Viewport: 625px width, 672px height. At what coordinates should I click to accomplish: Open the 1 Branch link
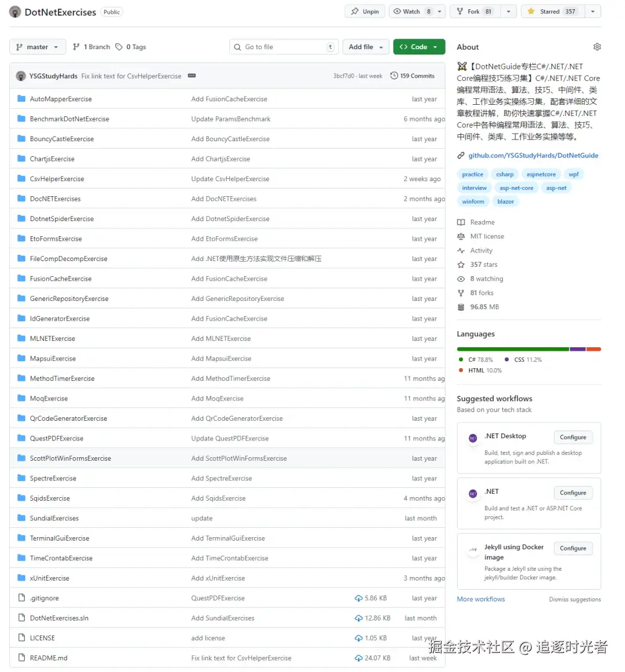(91, 47)
